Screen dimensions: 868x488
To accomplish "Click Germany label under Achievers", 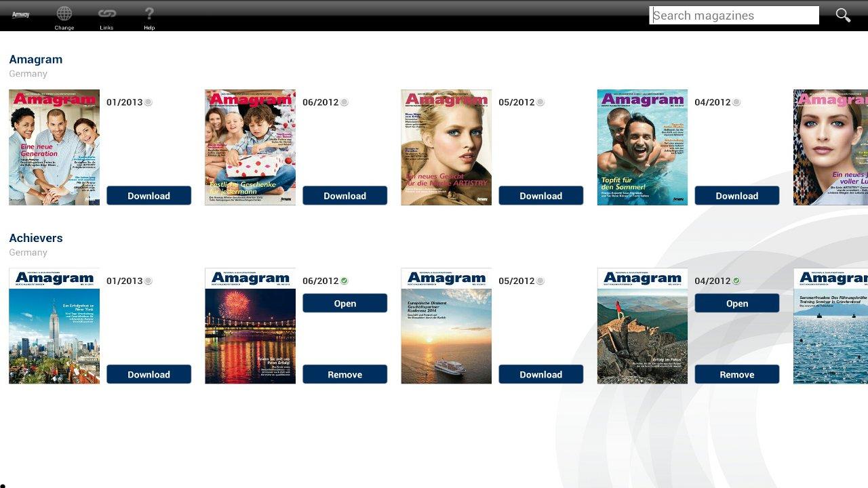I will 28,253.
